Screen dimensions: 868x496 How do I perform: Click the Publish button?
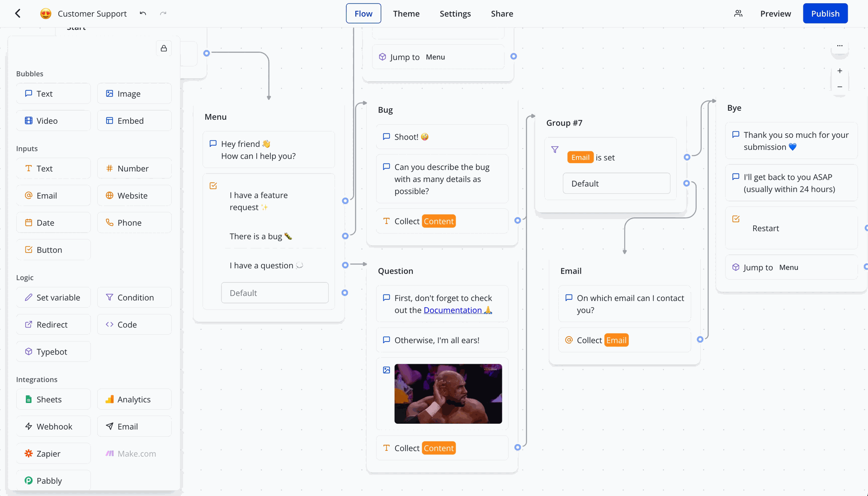825,14
